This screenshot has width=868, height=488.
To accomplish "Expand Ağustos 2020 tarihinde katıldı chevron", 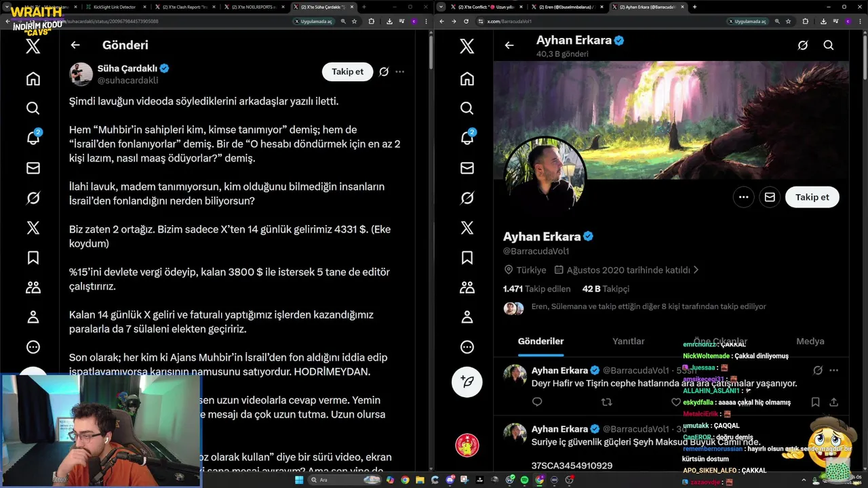I will pyautogui.click(x=695, y=270).
